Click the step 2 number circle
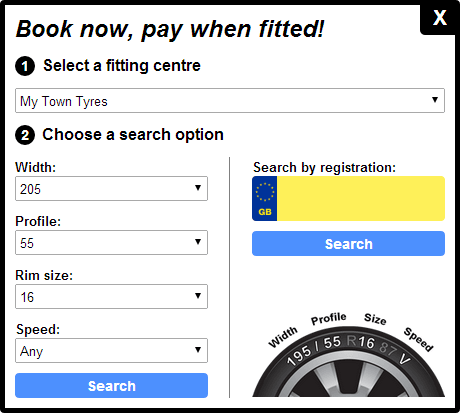 [25, 135]
